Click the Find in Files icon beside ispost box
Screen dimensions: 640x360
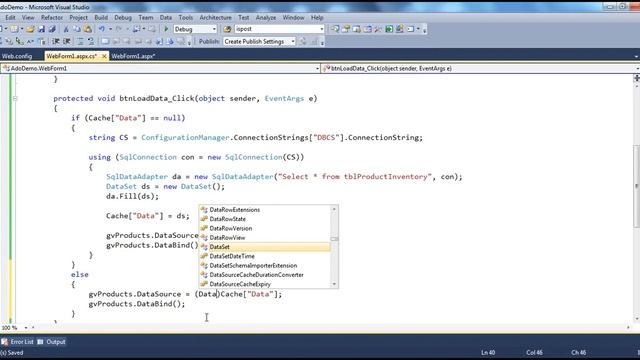click(227, 29)
